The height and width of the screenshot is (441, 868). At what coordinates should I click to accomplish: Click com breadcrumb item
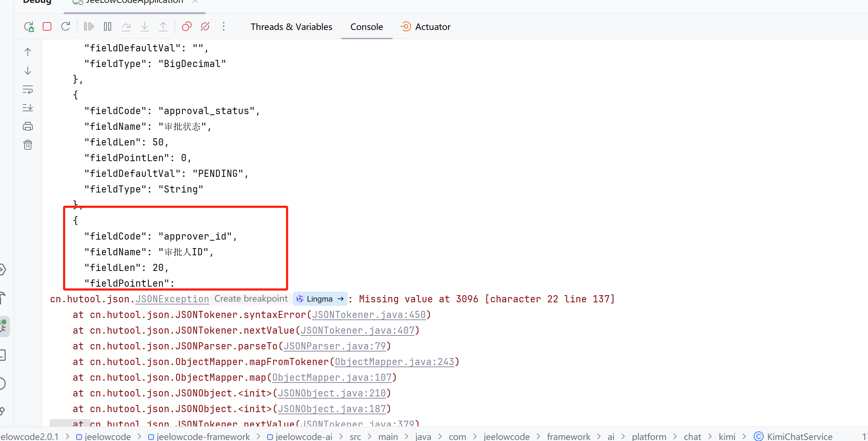click(x=457, y=436)
